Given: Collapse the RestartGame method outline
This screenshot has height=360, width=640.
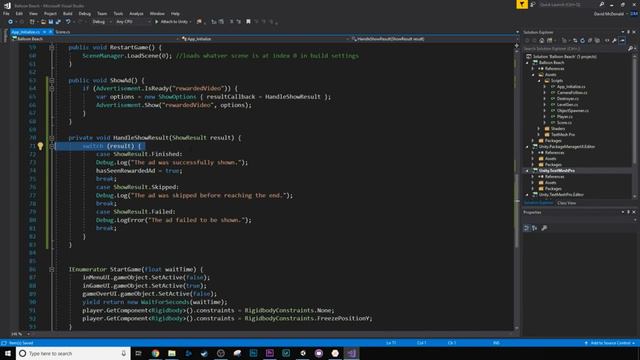Looking at the screenshot, I should point(51,47).
